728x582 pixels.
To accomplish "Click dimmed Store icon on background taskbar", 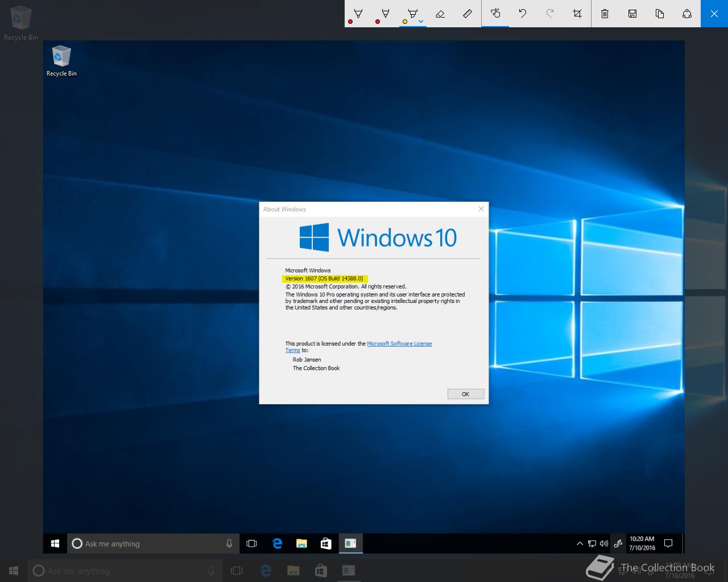I will coord(321,571).
